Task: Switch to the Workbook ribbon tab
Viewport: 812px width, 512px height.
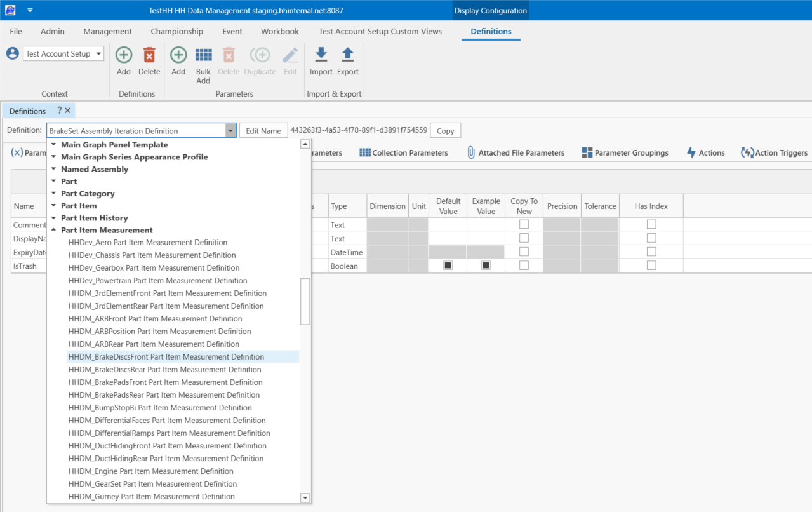Action: [279, 31]
